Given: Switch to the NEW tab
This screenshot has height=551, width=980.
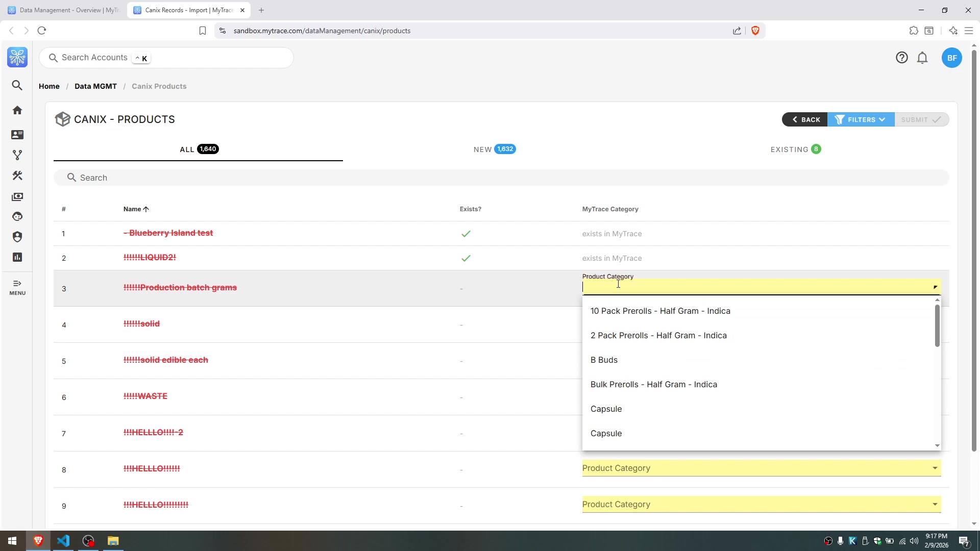Looking at the screenshot, I should [x=494, y=149].
